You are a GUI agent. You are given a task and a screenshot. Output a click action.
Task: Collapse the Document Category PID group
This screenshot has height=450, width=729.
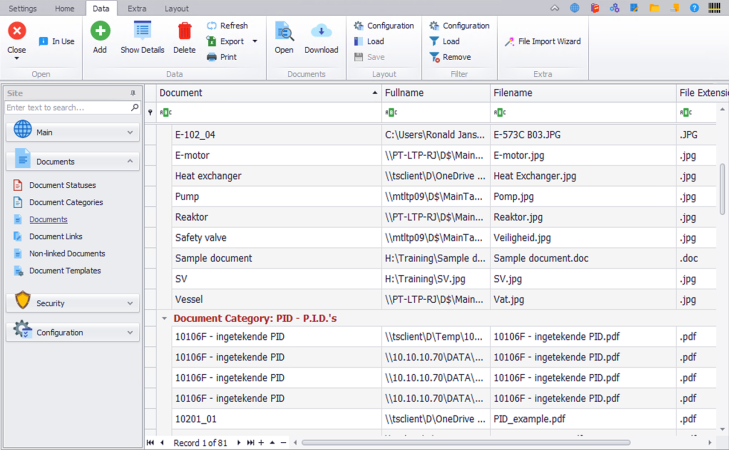point(164,318)
